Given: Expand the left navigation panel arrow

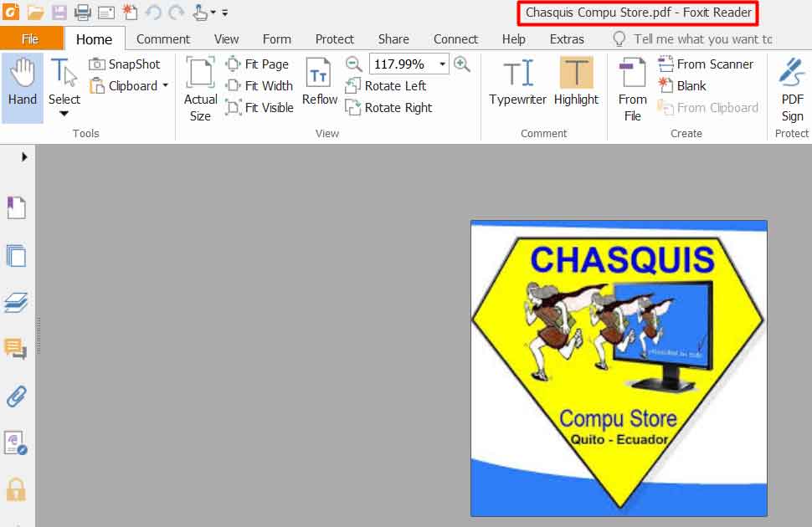Looking at the screenshot, I should tap(23, 157).
